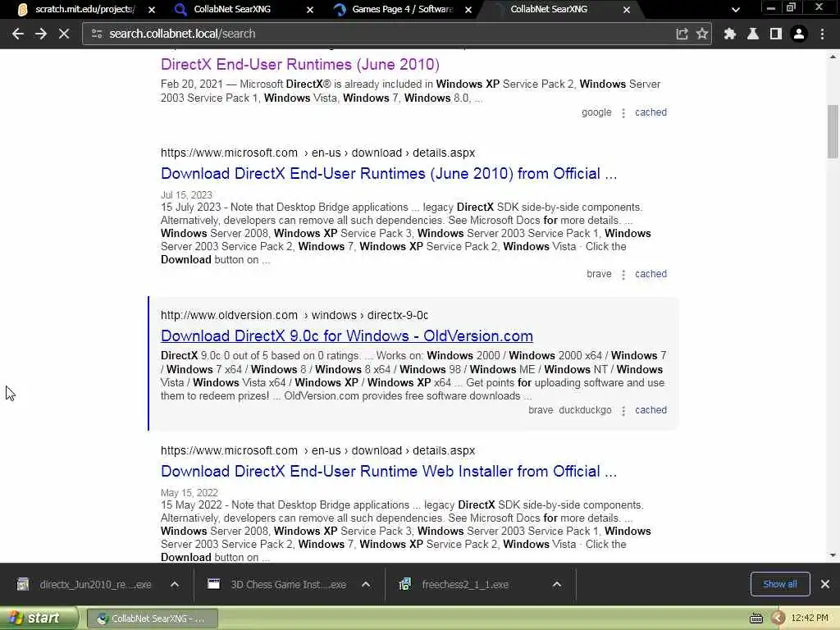Screen dimensions: 840x630
Task: Open 3D Chess Game Inst download item
Action: pos(279,584)
